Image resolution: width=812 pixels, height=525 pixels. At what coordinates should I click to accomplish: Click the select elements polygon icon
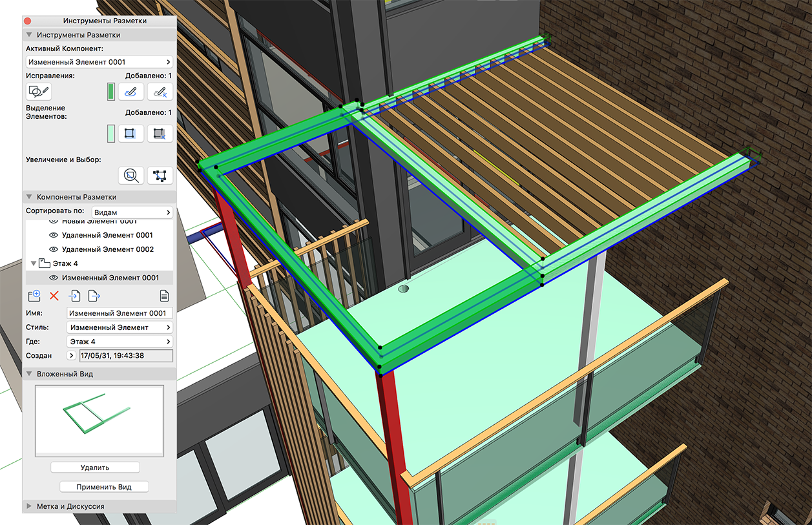(x=160, y=175)
